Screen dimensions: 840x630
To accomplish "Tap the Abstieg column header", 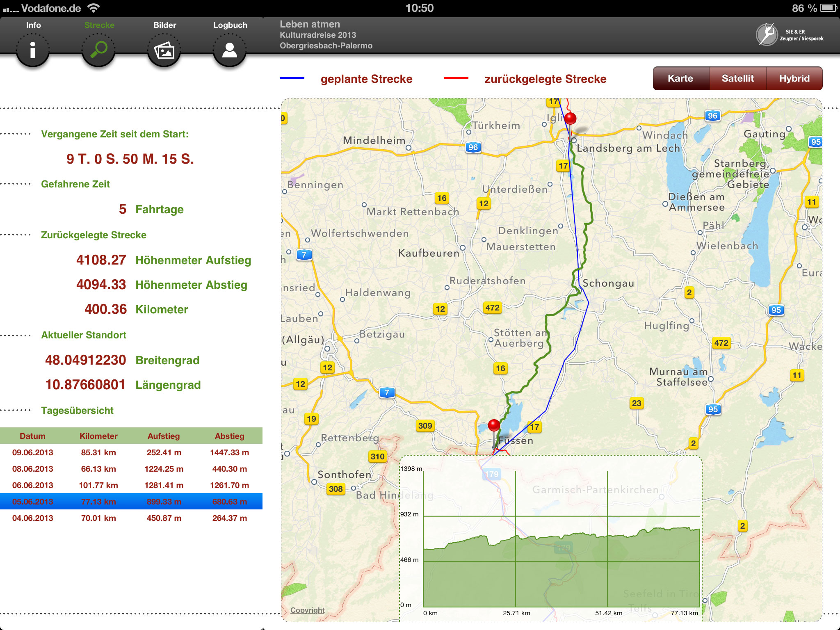I will (230, 436).
